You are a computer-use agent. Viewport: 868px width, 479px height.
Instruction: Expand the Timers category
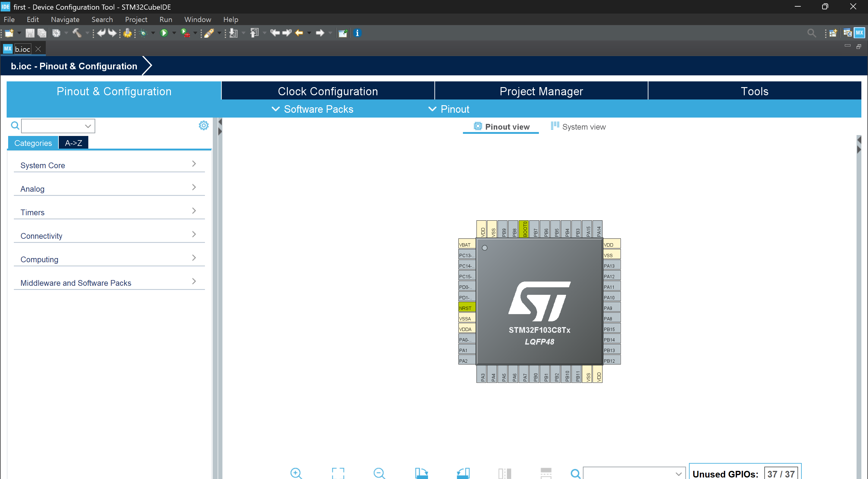click(x=109, y=212)
